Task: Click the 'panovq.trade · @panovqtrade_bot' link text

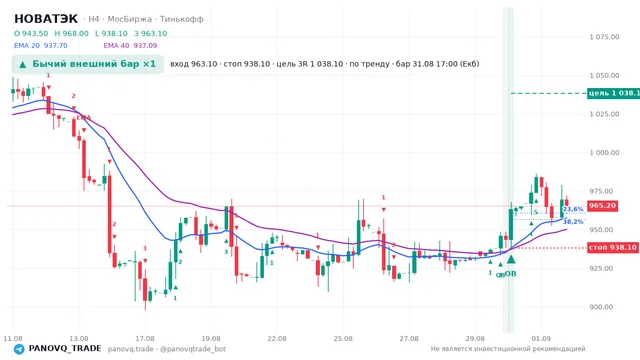Action: coord(167,349)
